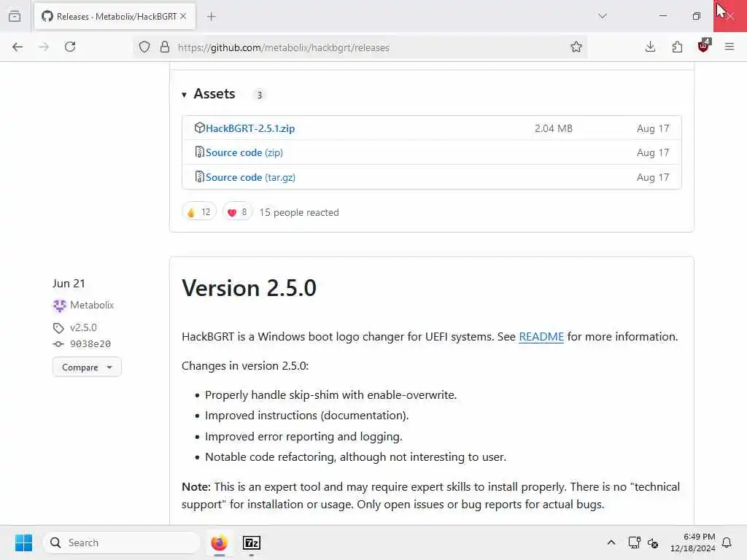747x560 pixels.
Task: Open the tracking protection shield icon
Action: pyautogui.click(x=144, y=47)
